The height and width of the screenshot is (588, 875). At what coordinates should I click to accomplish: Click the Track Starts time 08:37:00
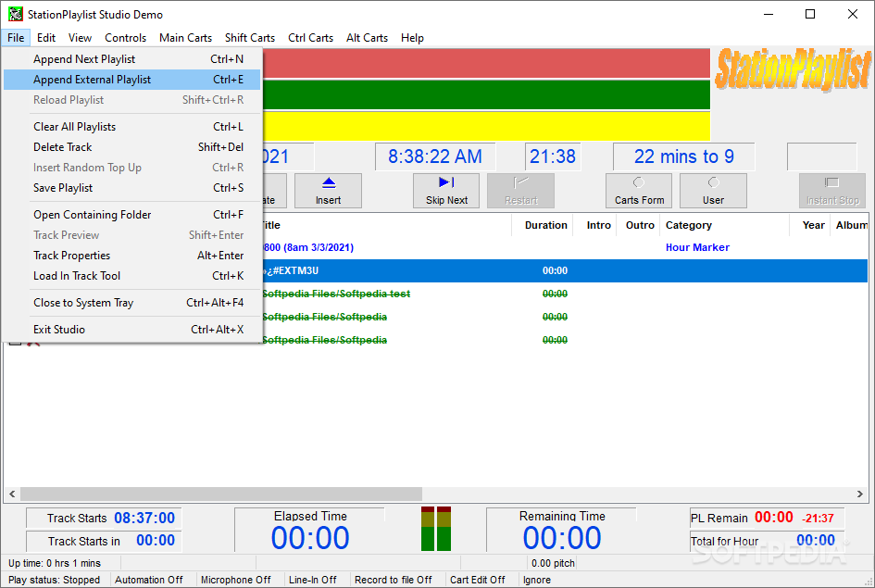tap(144, 519)
